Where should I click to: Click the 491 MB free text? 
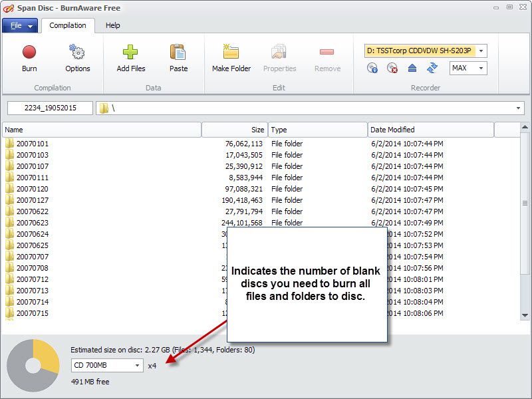(90, 382)
